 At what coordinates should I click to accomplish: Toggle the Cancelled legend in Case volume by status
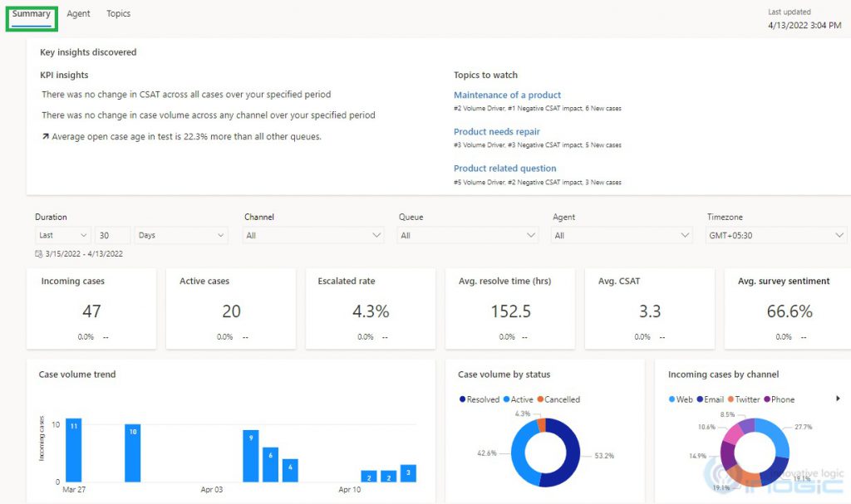[x=558, y=399]
